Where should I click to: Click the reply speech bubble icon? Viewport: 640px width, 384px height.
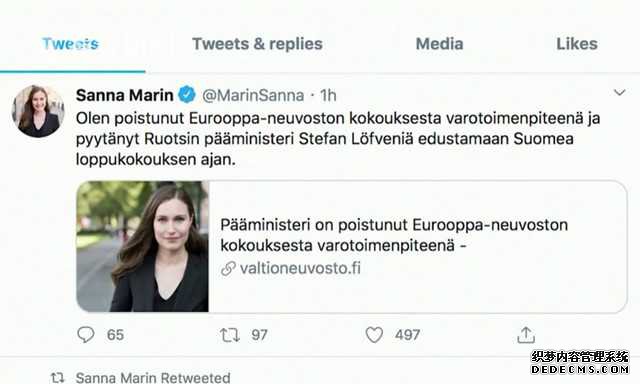[86, 335]
